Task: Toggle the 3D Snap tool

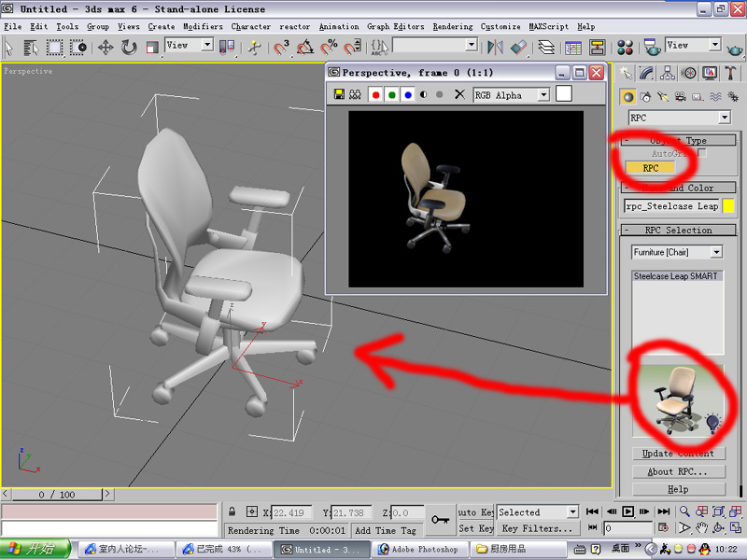Action: tap(281, 48)
